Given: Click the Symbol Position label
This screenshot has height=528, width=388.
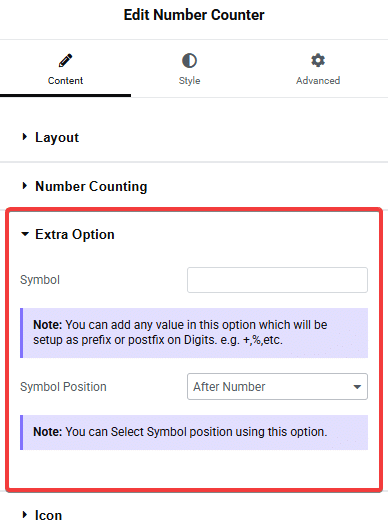Looking at the screenshot, I should coord(63,387).
